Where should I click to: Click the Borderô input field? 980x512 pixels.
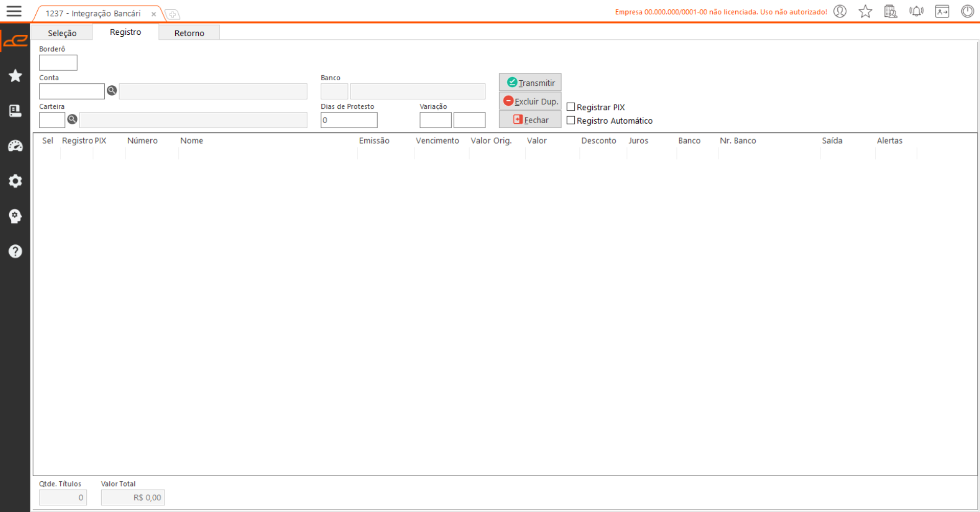(x=58, y=63)
